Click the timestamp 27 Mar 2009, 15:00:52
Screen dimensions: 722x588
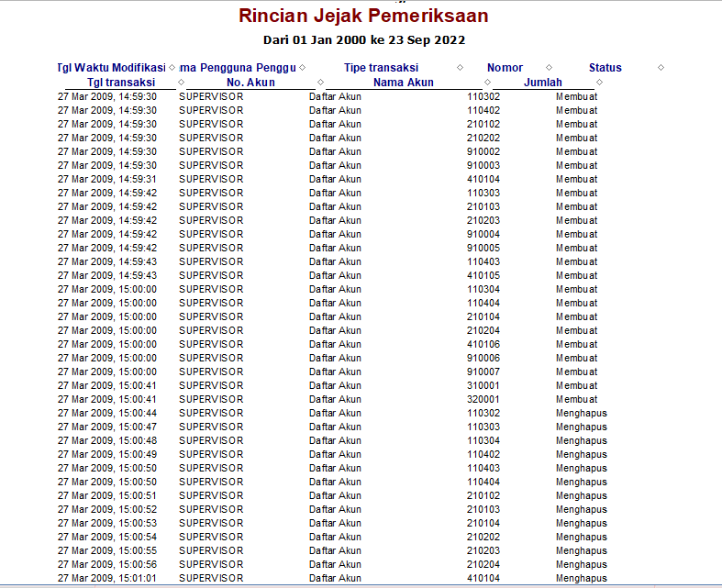pos(107,510)
